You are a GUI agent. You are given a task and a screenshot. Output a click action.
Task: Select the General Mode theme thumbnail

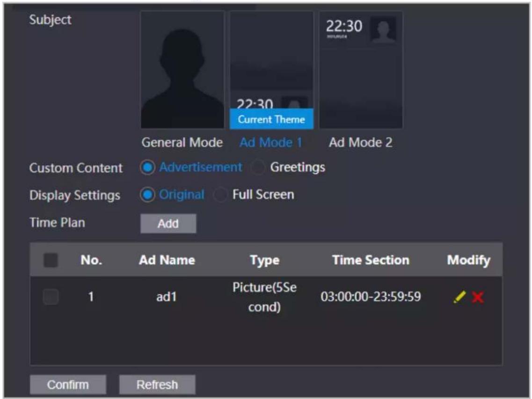coord(182,70)
